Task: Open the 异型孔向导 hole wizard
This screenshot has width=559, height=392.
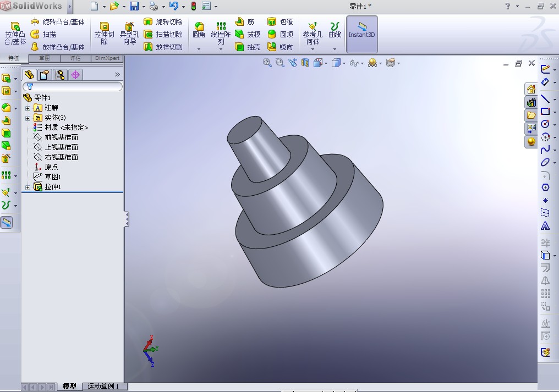Action: tap(129, 33)
